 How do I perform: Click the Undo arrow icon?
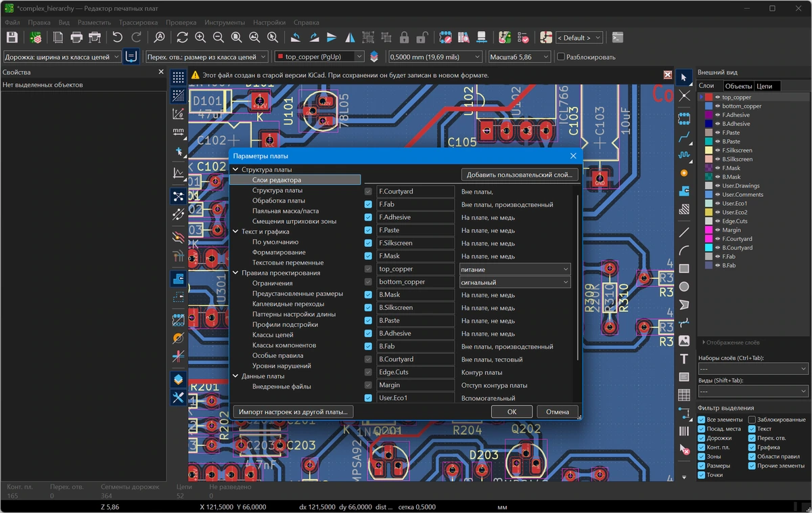pos(118,38)
